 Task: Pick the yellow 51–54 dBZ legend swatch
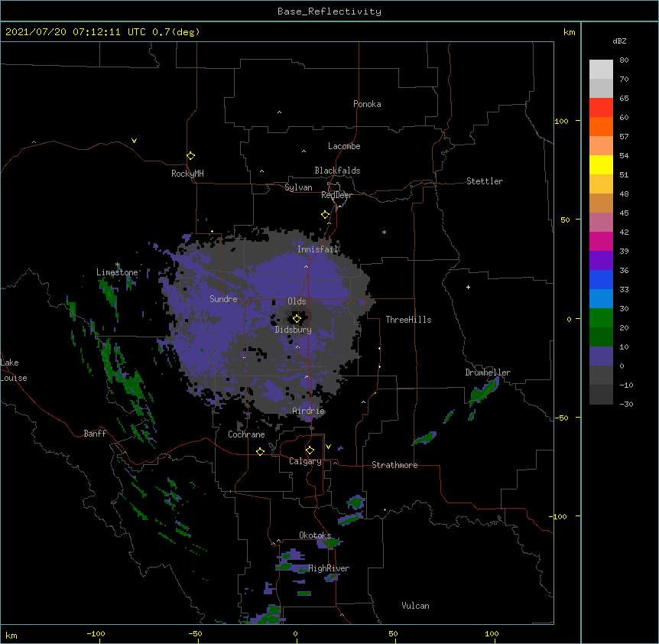(x=601, y=165)
